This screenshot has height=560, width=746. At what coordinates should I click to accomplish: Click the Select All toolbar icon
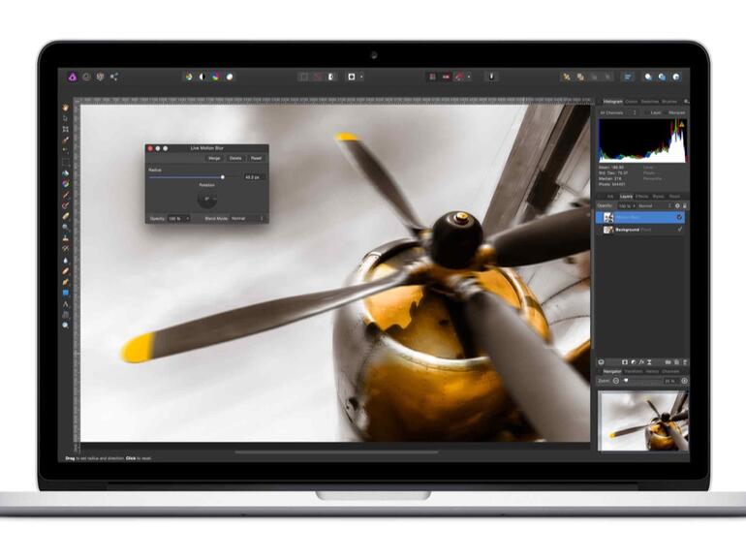(303, 77)
